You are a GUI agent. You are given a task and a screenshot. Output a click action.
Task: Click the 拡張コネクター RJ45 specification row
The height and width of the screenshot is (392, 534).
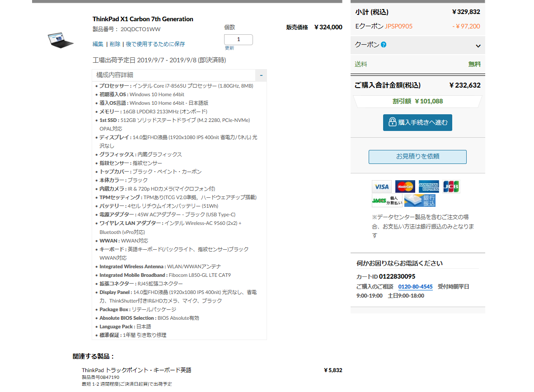141,284
